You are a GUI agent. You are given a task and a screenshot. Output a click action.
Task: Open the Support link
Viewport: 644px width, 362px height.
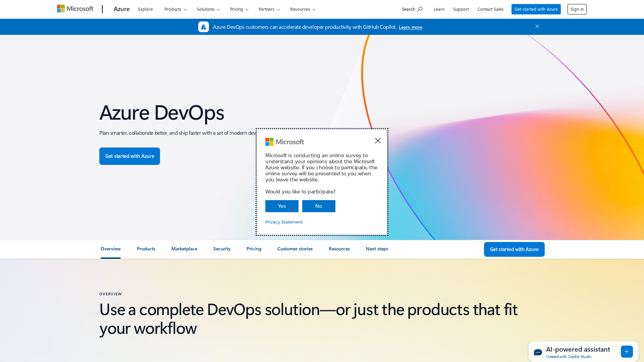pos(461,9)
